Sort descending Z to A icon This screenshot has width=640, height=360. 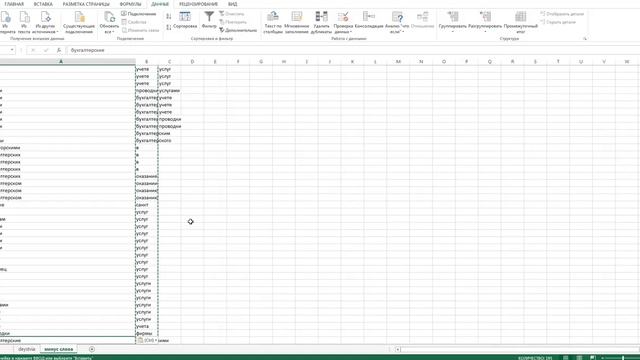(x=169, y=27)
